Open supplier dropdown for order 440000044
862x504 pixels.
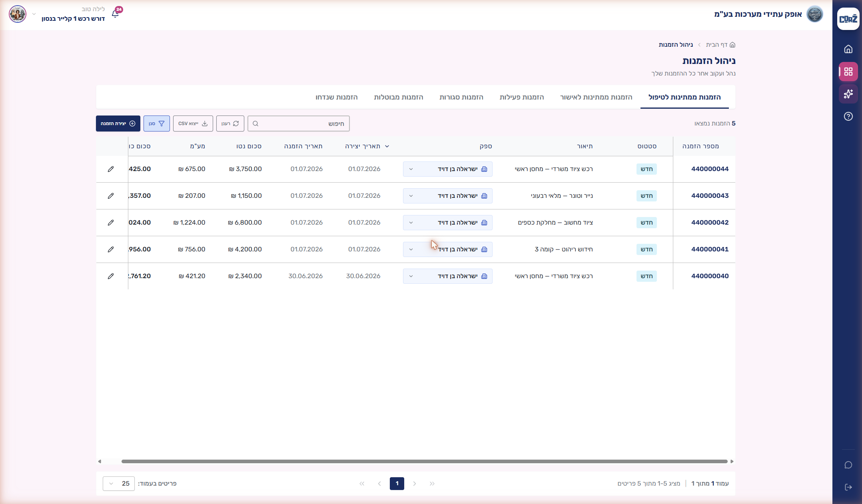click(447, 169)
